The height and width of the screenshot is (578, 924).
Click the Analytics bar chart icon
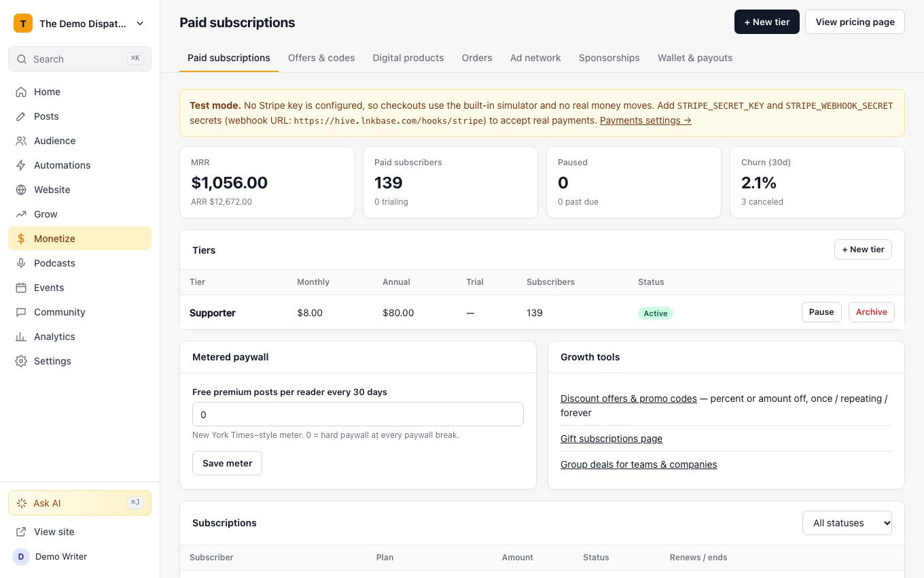coord(21,337)
